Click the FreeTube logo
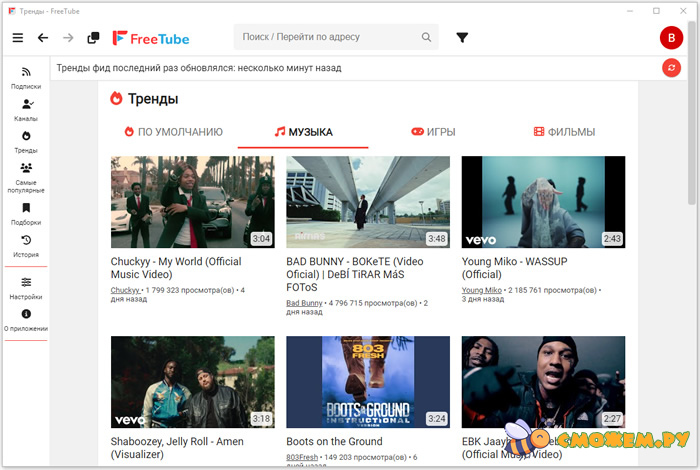Viewport: 700px width, 470px height. [x=151, y=38]
